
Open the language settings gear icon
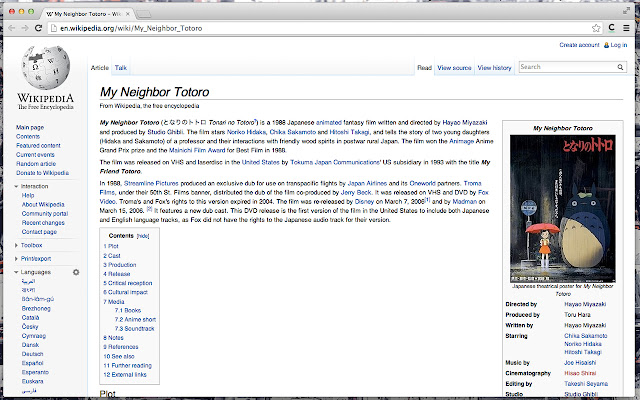pyautogui.click(x=76, y=272)
